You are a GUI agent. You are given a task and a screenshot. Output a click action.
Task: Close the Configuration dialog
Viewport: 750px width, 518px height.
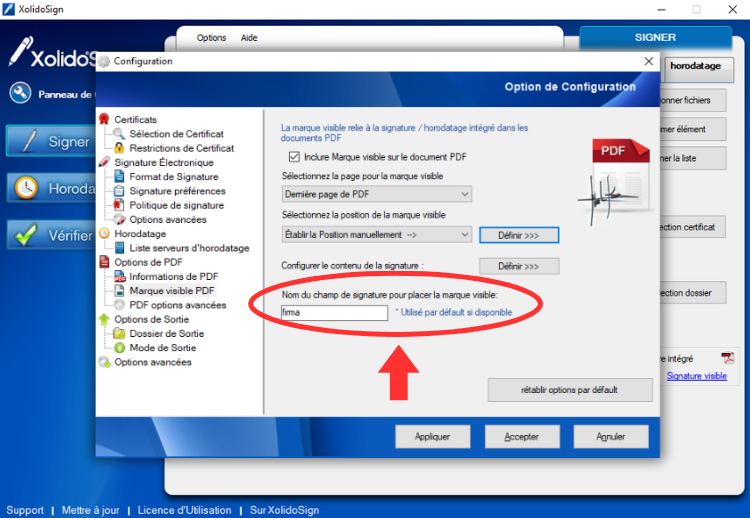[x=649, y=61]
